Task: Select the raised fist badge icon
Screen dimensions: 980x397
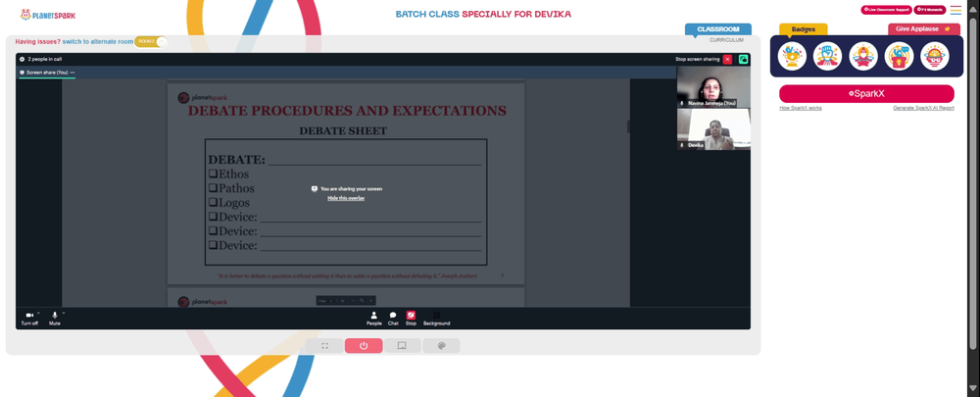Action: tap(827, 56)
